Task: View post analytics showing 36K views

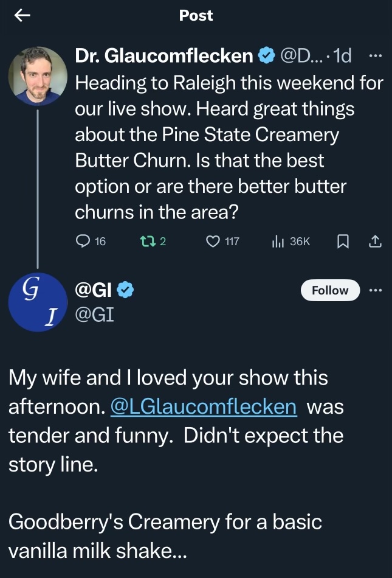Action: pos(278,242)
